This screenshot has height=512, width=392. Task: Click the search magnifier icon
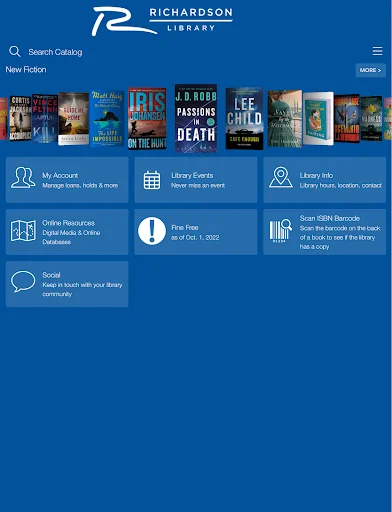tap(15, 52)
